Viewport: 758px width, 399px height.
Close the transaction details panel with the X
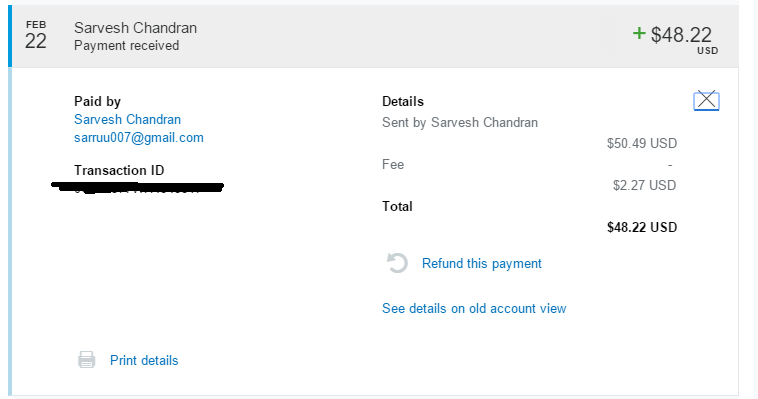706,101
